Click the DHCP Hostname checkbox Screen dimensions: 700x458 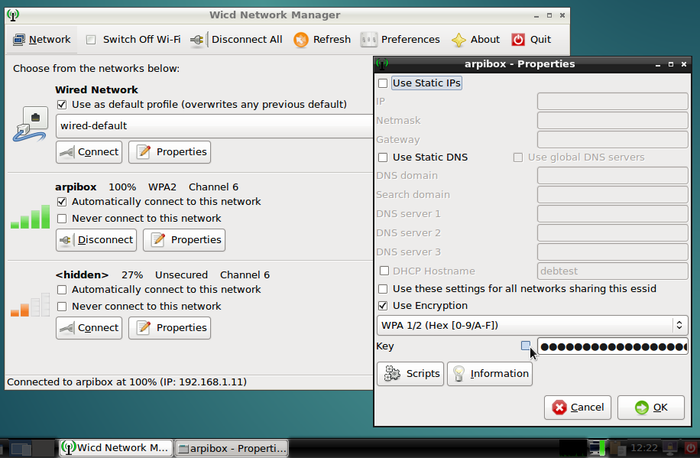point(384,271)
